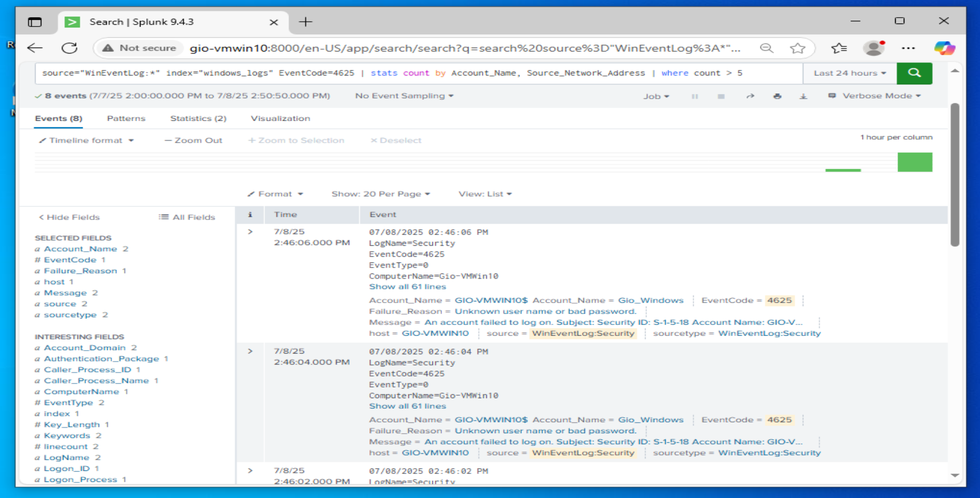Open All Fields dialog
Screen dimensions: 980x498
coord(187,217)
